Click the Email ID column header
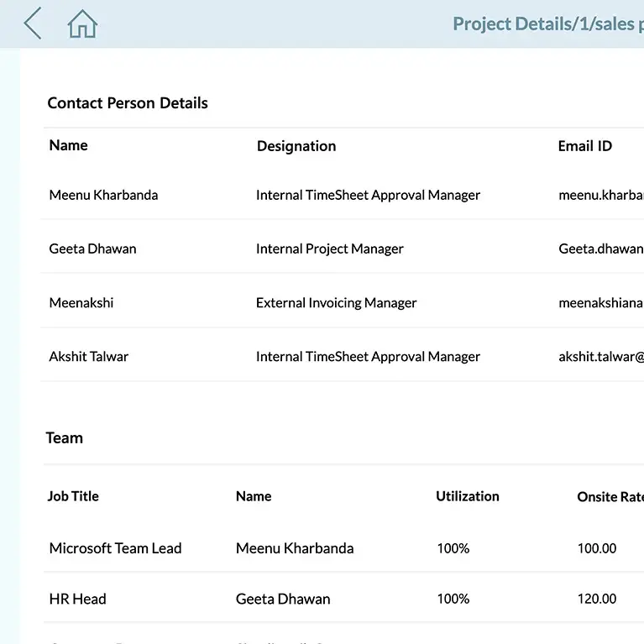This screenshot has height=644, width=644. tap(584, 146)
